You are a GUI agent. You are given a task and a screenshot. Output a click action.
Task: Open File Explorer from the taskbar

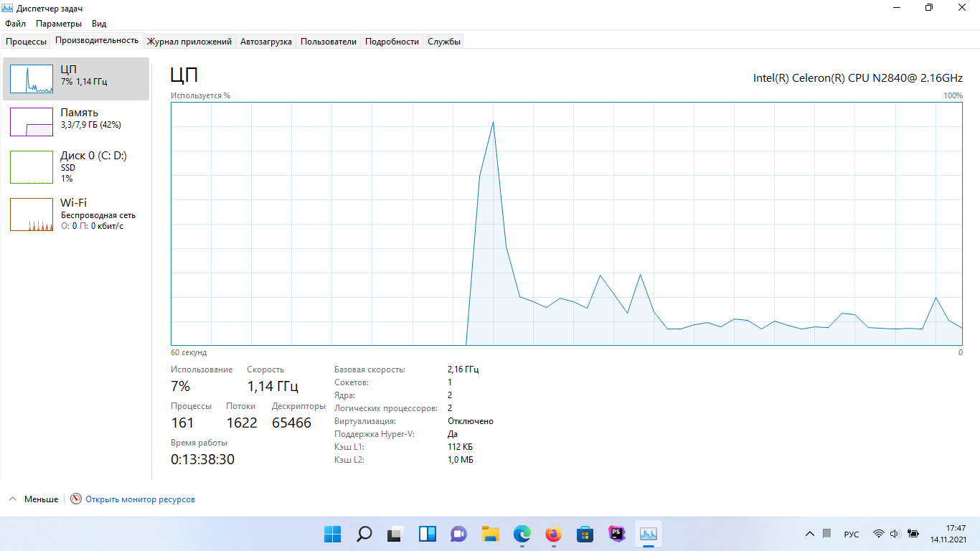[490, 534]
